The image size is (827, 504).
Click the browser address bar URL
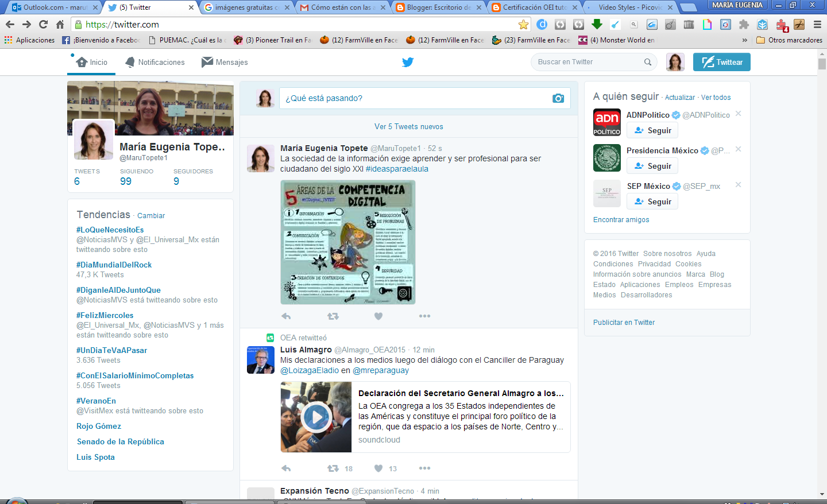(x=122, y=25)
